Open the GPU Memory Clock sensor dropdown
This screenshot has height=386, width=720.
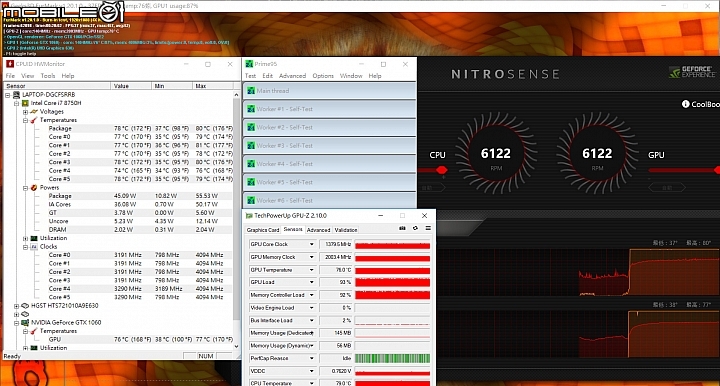[311, 257]
